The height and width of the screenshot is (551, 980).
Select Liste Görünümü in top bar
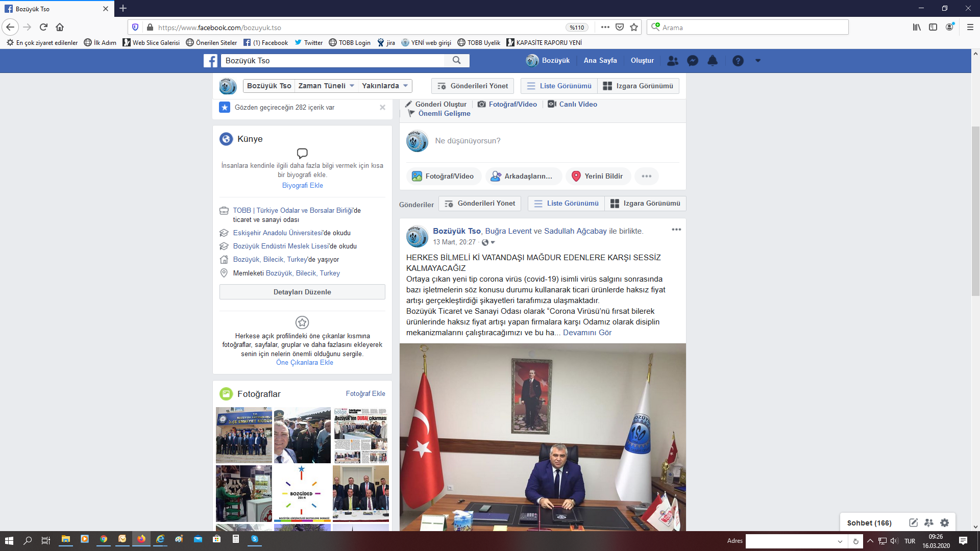(559, 86)
